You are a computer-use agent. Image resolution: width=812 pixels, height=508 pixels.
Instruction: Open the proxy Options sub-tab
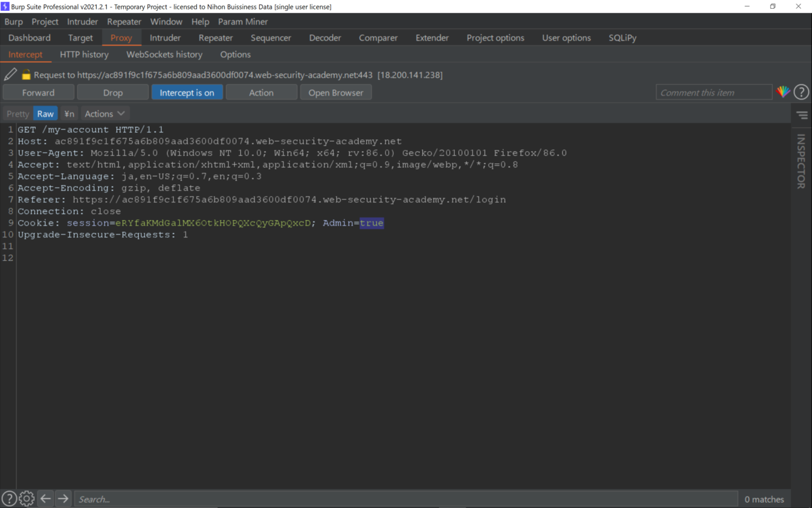point(235,54)
